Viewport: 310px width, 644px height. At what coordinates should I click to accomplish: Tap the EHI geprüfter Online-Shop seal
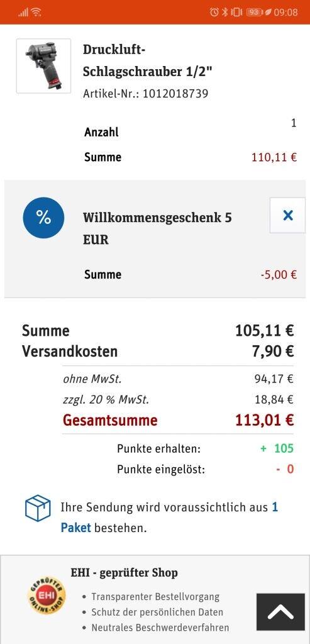point(47,596)
